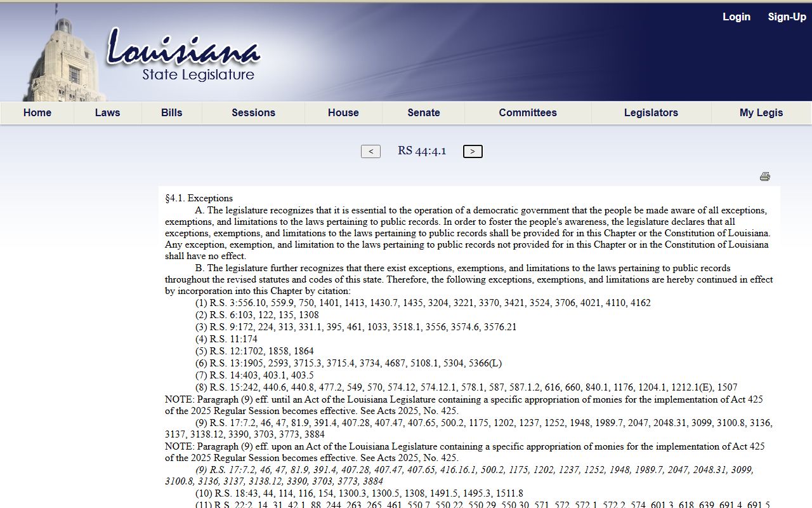Click the '(2) R.S. 6:103, 122, 135, 1308' line
Image resolution: width=812 pixels, height=508 pixels.
(257, 315)
